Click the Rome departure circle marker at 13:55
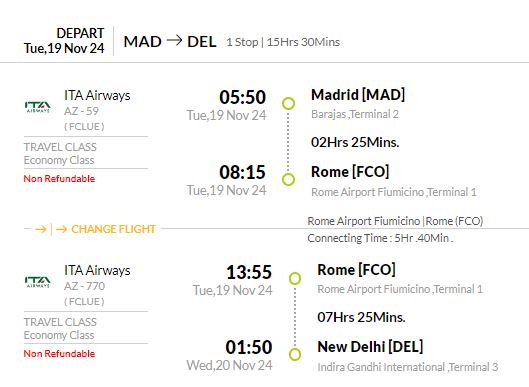This screenshot has width=529, height=387. [x=295, y=278]
